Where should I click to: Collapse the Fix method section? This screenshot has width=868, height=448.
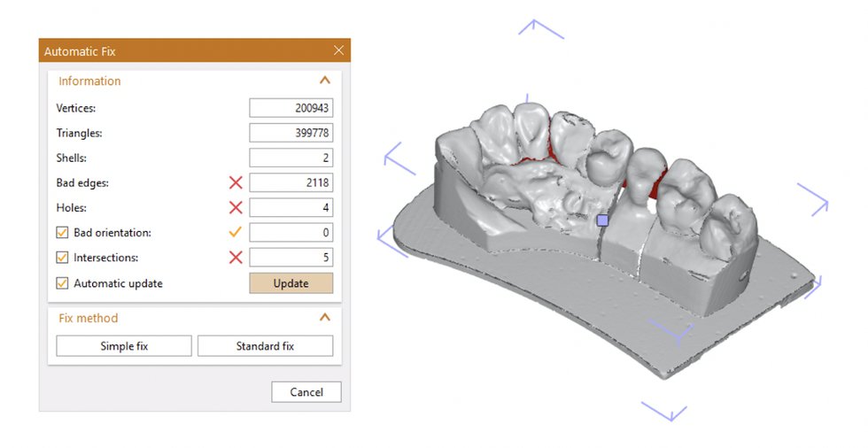[x=325, y=318]
